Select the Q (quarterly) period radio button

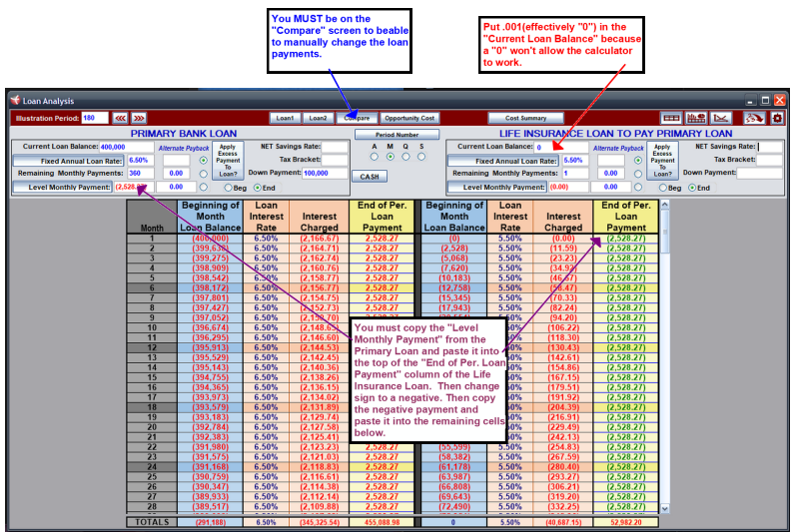coord(405,157)
